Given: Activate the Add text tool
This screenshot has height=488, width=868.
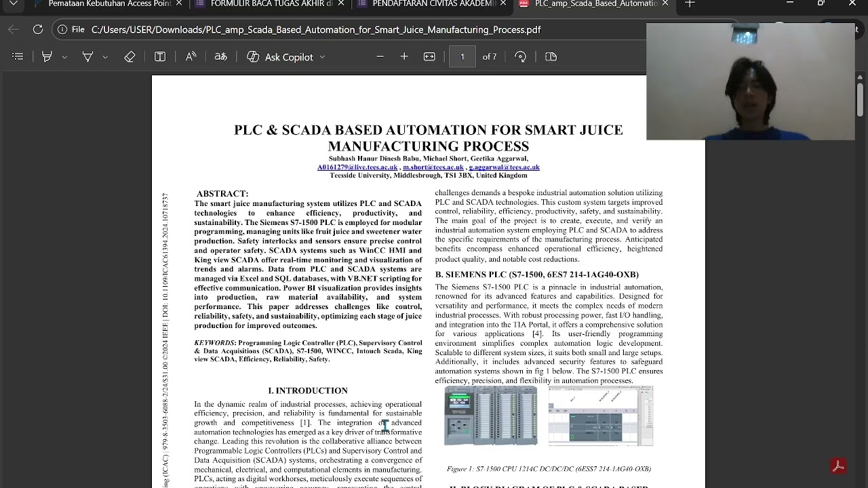Looking at the screenshot, I should [x=160, y=57].
